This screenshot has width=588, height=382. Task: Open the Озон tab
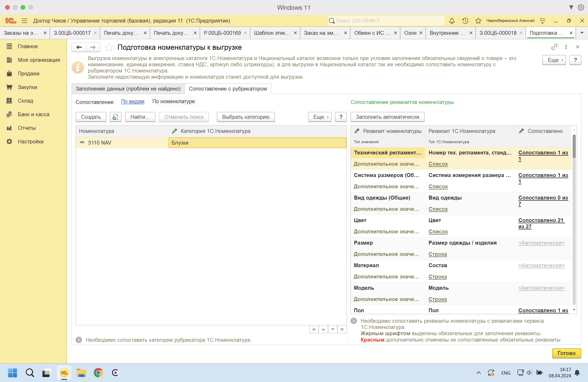410,33
